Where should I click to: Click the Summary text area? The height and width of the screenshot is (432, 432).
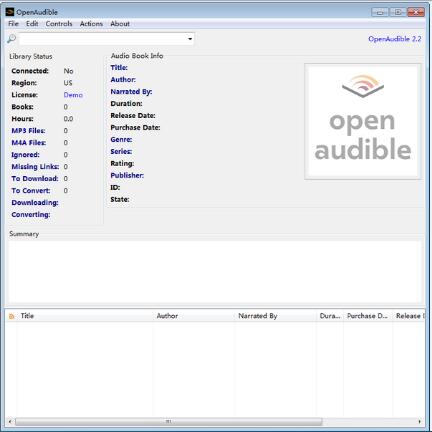[216, 272]
